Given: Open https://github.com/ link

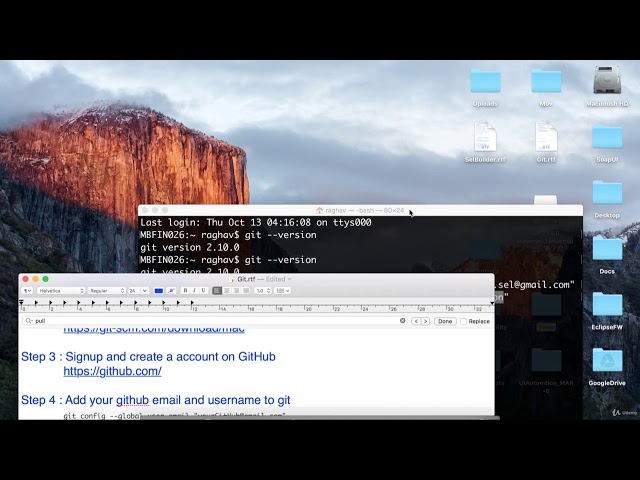Looking at the screenshot, I should pos(112,371).
